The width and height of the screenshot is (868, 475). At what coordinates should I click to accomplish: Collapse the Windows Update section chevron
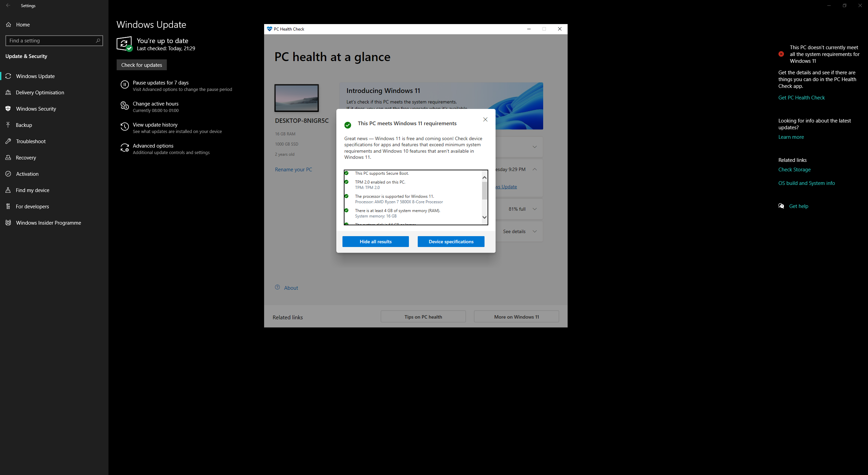pos(535,169)
